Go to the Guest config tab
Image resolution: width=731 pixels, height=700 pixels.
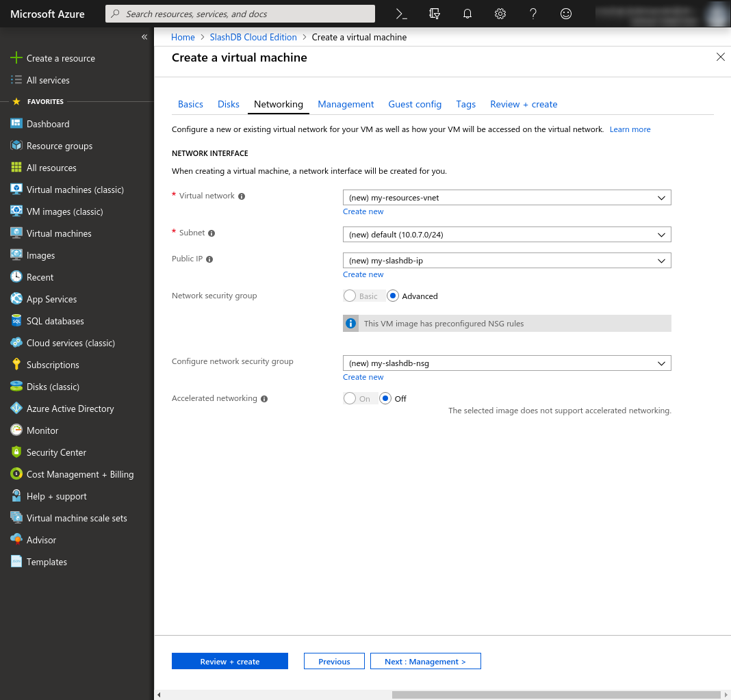point(415,104)
